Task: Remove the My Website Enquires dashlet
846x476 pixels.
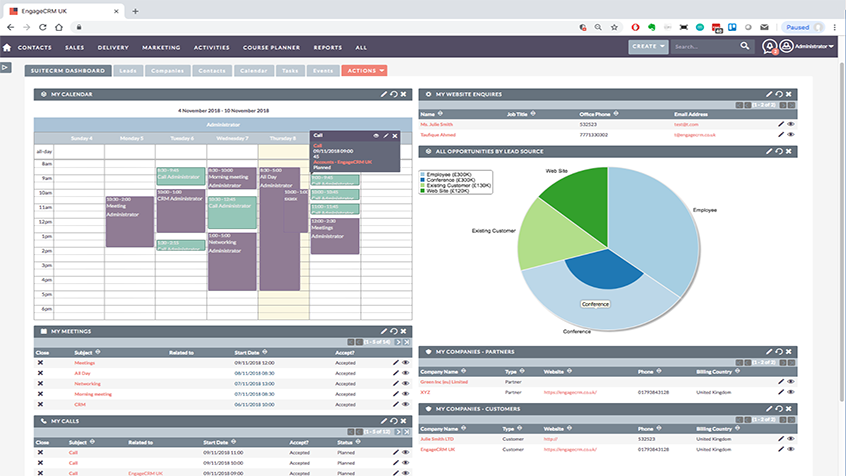Action: tap(788, 94)
